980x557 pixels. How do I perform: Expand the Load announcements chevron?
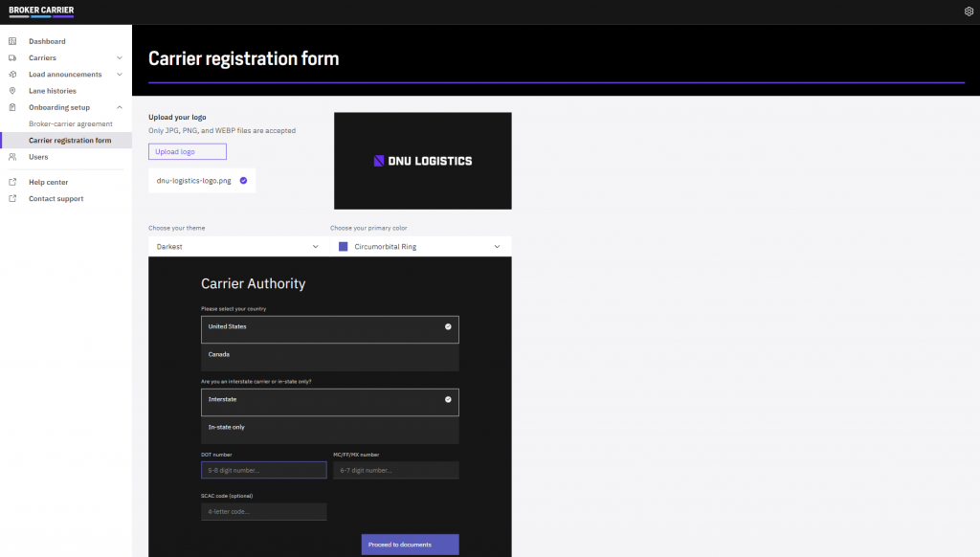click(x=120, y=75)
